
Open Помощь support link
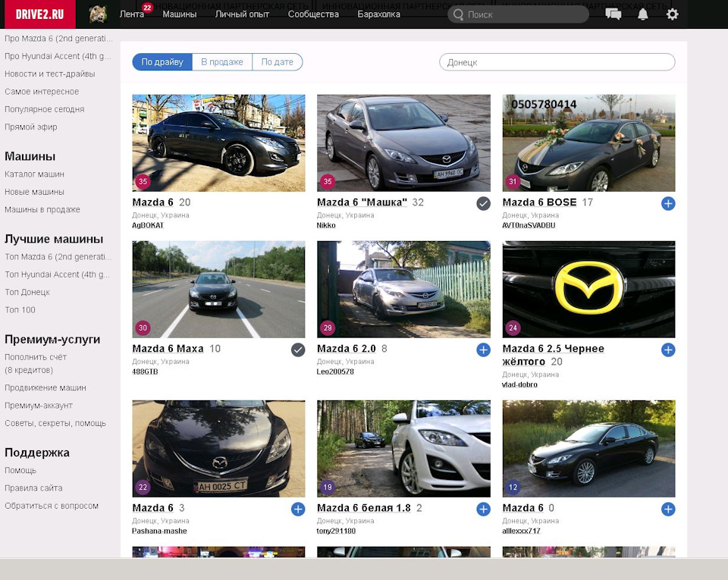point(20,470)
